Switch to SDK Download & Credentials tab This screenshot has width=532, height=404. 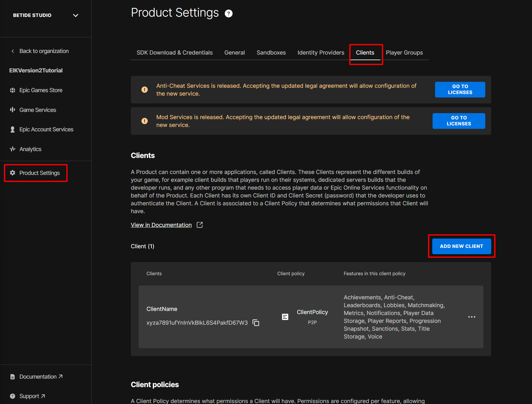[174, 53]
